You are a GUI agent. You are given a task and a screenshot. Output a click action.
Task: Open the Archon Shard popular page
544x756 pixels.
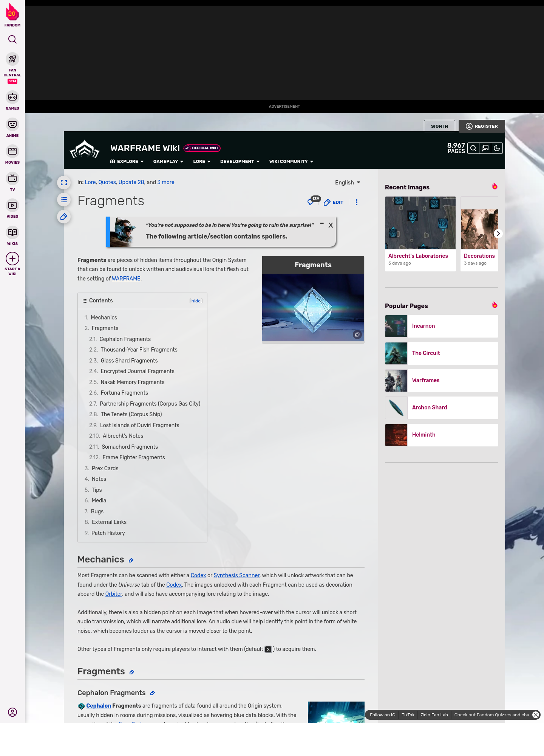point(442,408)
